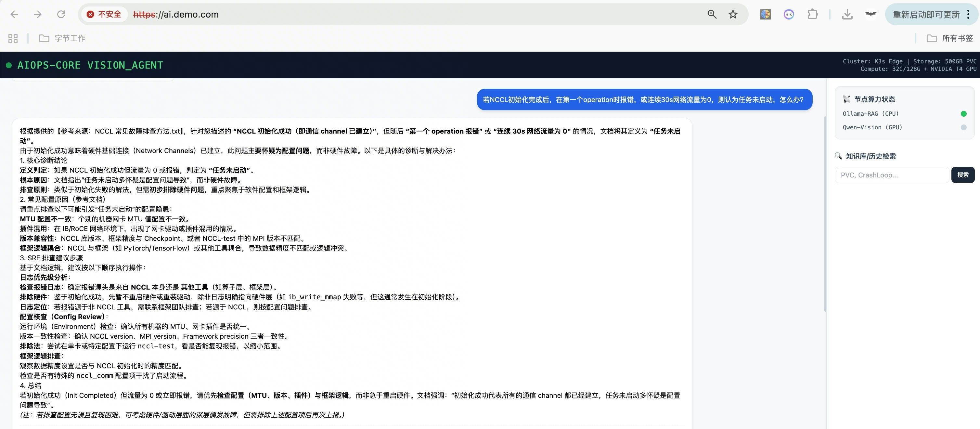Click the purple round-face extension icon

[x=789, y=15]
